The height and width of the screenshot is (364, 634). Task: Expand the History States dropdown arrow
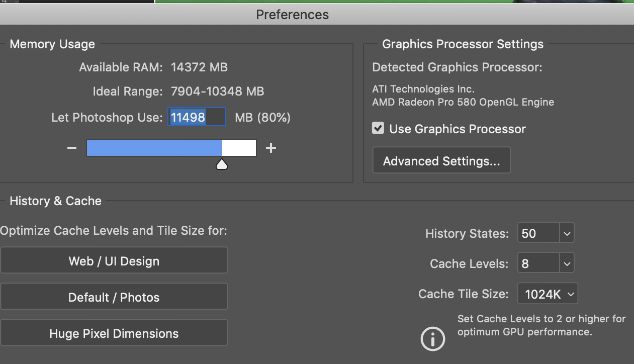[x=567, y=233]
